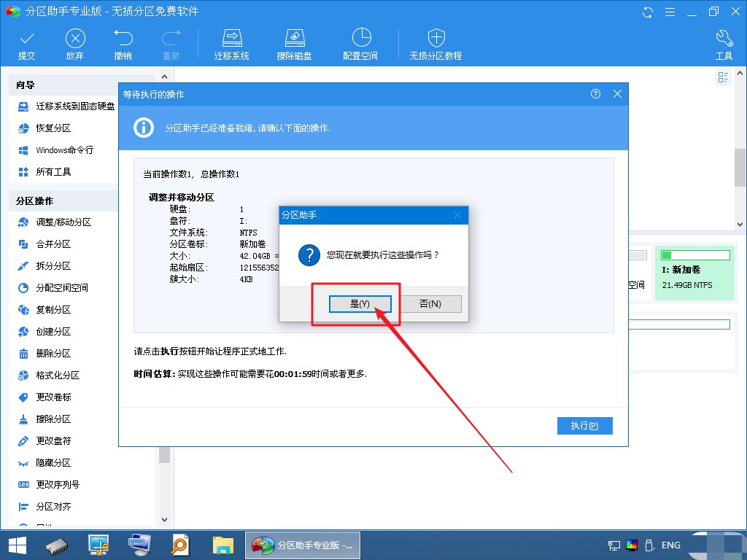Open the hamburger menu in the title bar
The width and height of the screenshot is (747, 560).
pyautogui.click(x=670, y=12)
